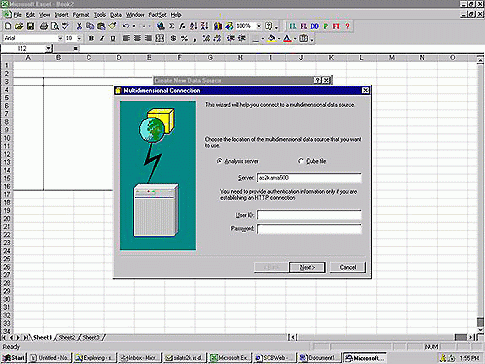The height and width of the screenshot is (364, 485).
Task: Click the green P toolbar icon
Action: [326, 26]
